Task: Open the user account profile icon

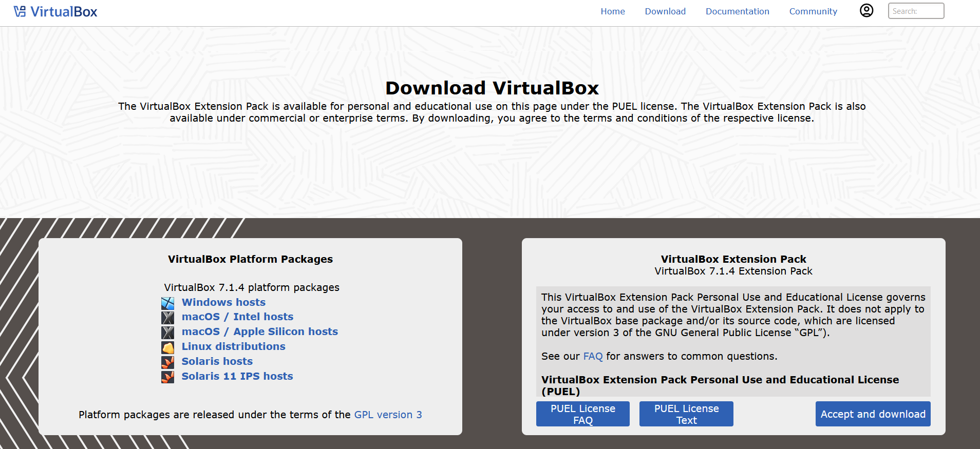Action: [x=866, y=11]
